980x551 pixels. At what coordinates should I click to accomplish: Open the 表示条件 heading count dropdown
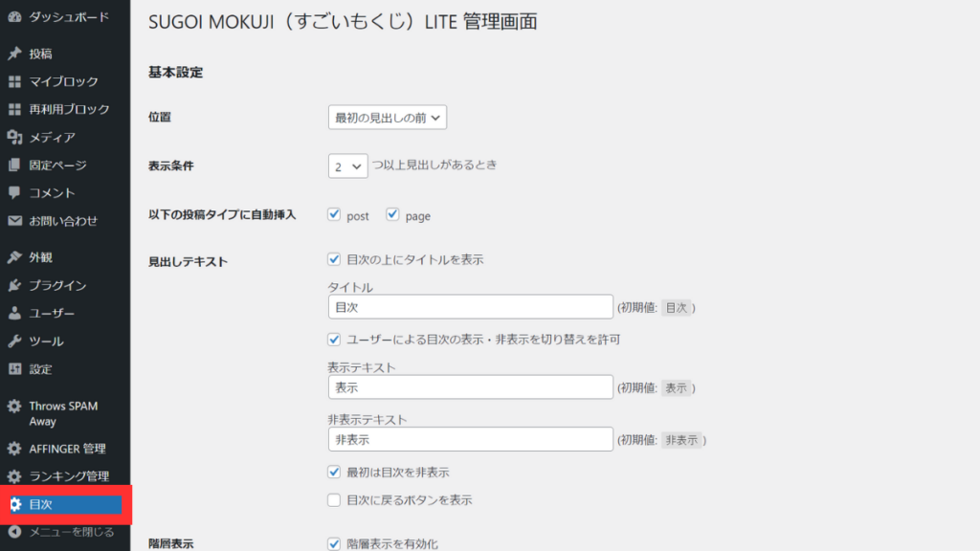[x=347, y=166]
